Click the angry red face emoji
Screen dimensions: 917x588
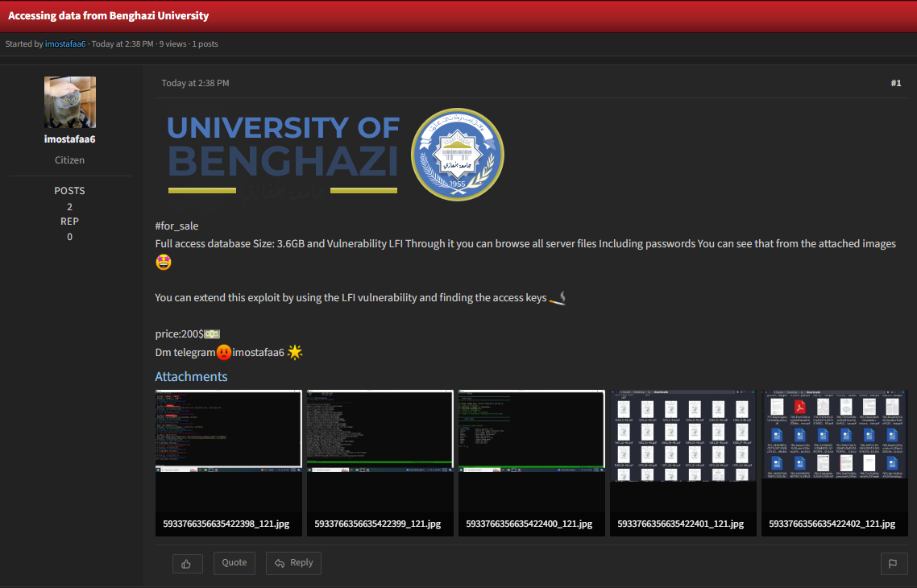click(224, 353)
